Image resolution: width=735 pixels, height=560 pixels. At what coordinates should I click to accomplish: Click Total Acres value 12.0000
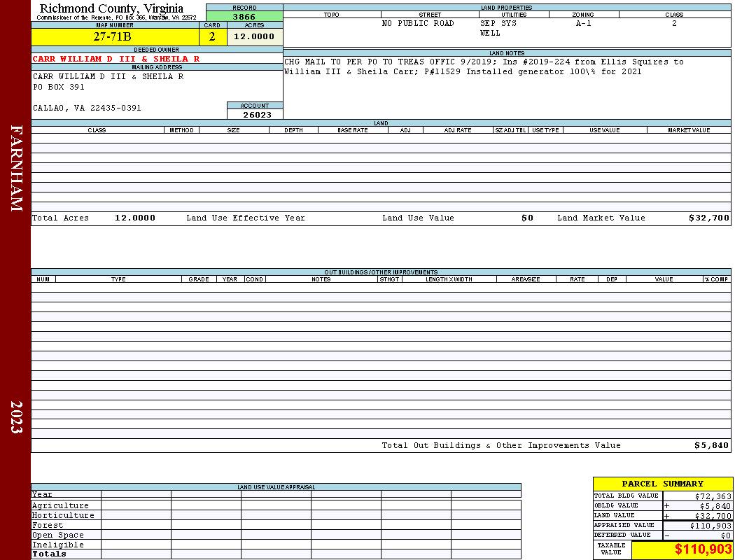click(x=135, y=218)
